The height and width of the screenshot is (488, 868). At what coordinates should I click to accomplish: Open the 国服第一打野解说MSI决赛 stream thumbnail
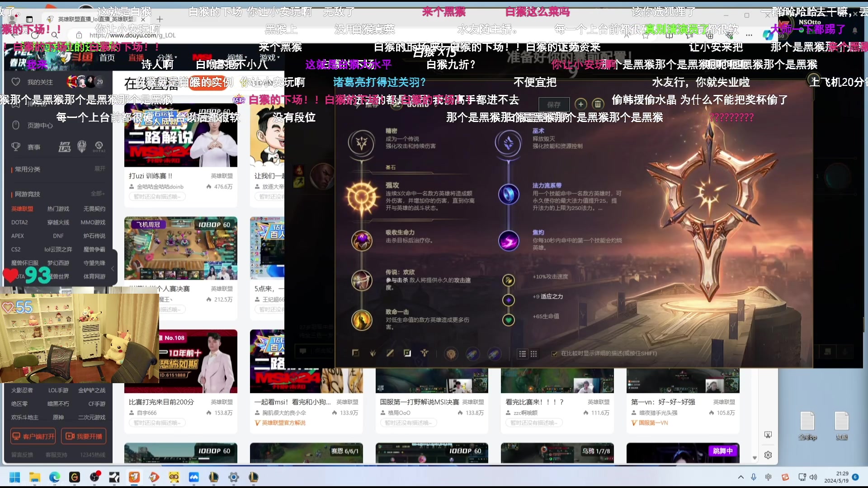(x=432, y=381)
